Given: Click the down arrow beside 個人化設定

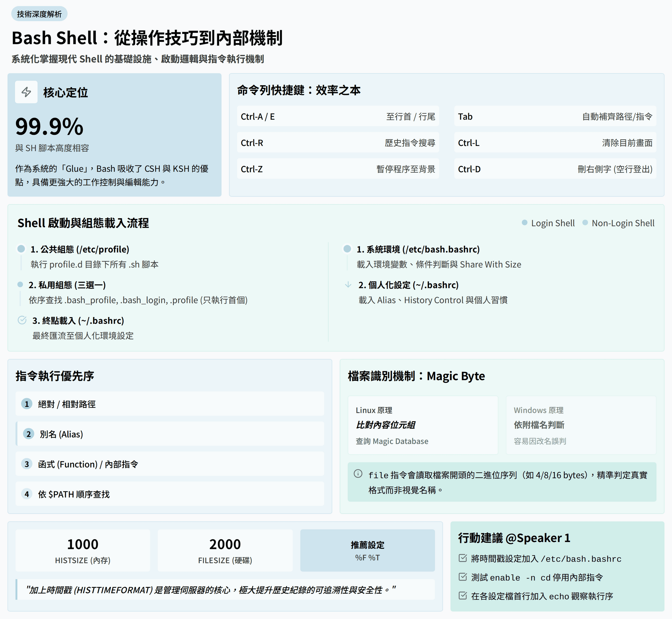Looking at the screenshot, I should [x=348, y=285].
